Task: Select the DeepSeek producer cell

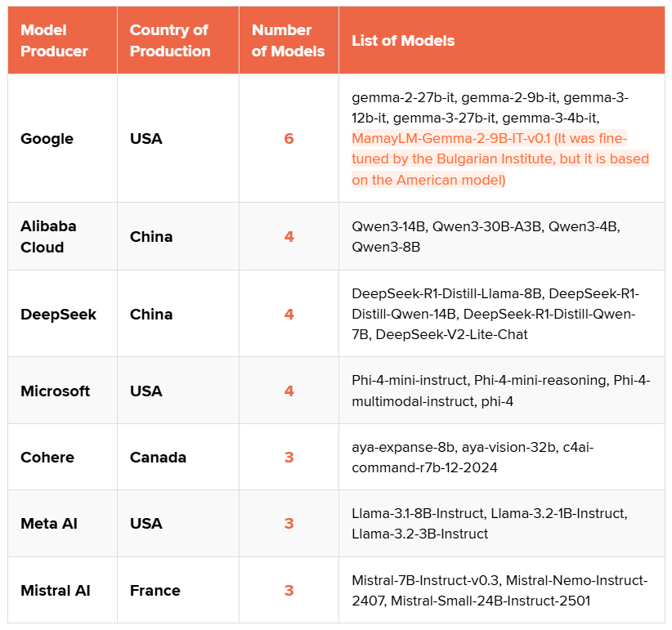Action: pos(58,314)
